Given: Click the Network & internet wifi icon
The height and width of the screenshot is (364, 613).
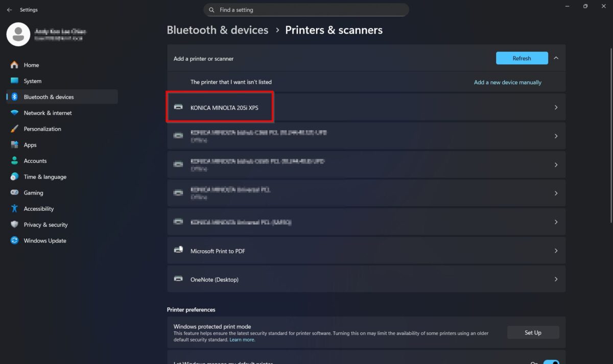Looking at the screenshot, I should coord(14,113).
